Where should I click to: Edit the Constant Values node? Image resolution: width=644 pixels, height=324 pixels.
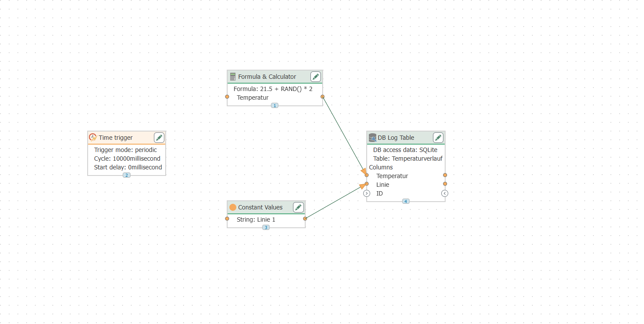[x=298, y=207]
